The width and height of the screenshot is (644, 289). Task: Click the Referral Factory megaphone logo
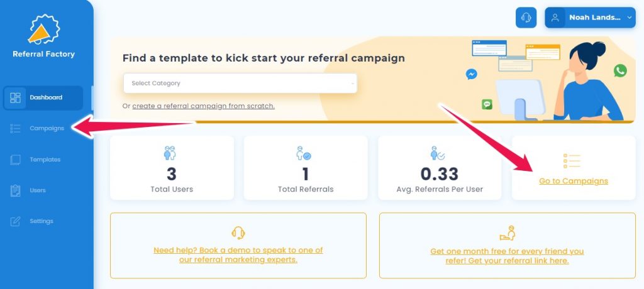pos(43,29)
